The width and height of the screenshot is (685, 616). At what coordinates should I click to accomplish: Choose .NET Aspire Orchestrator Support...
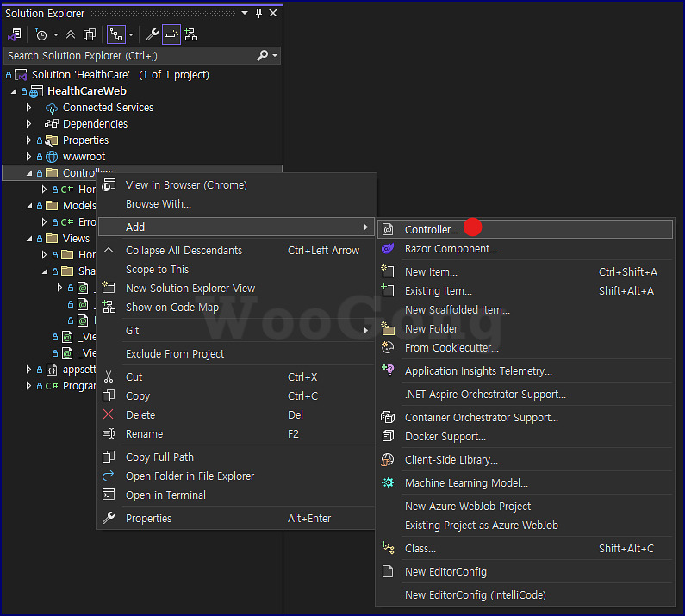tap(525, 395)
